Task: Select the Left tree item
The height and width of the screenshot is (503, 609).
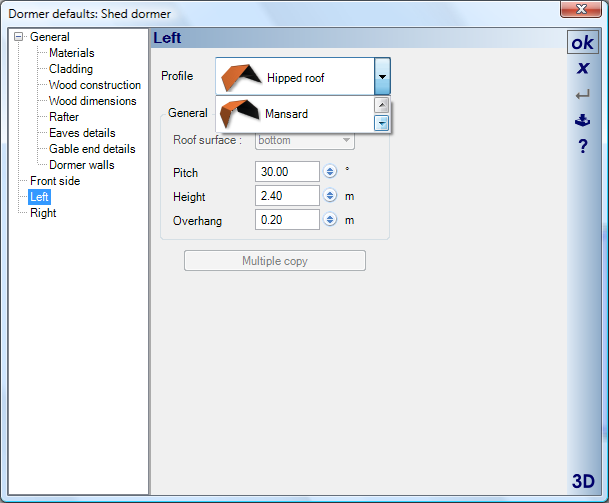Action: 39,197
